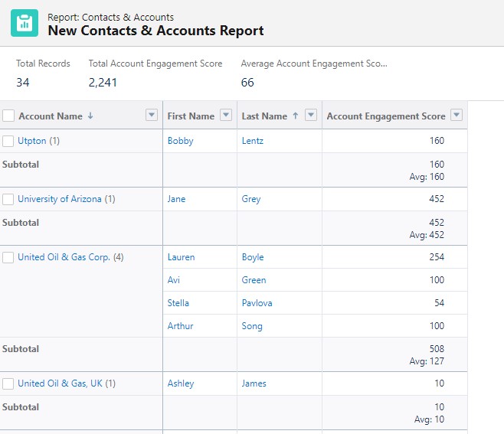
Task: Open United Oil & Gas Corp. account link
Action: (x=64, y=257)
